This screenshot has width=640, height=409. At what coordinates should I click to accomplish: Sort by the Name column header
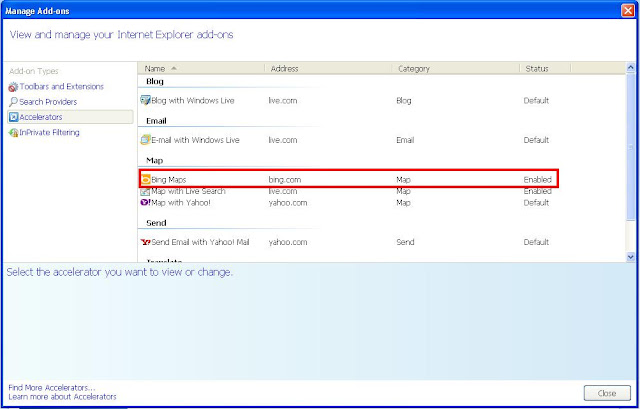click(201, 69)
